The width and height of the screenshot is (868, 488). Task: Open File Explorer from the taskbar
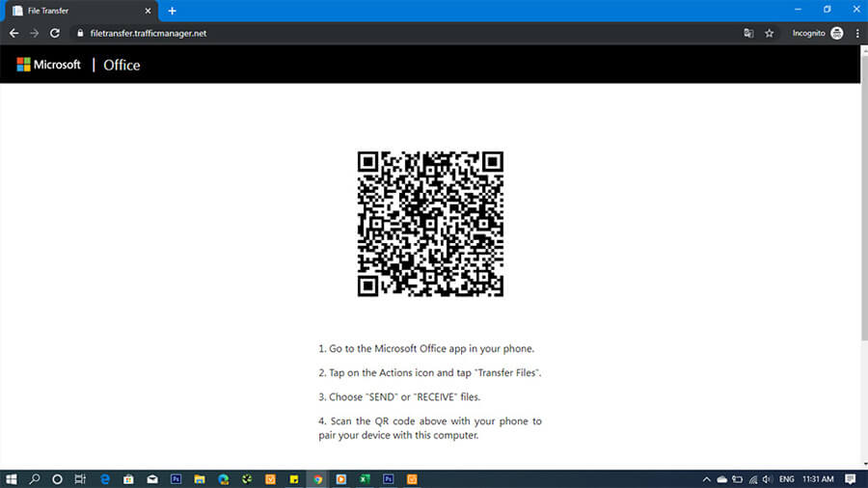coord(200,478)
